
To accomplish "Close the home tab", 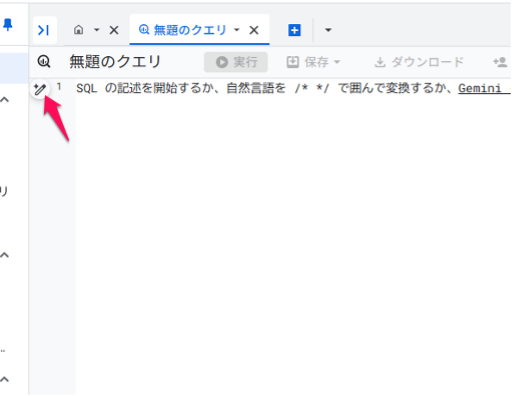I will (114, 30).
